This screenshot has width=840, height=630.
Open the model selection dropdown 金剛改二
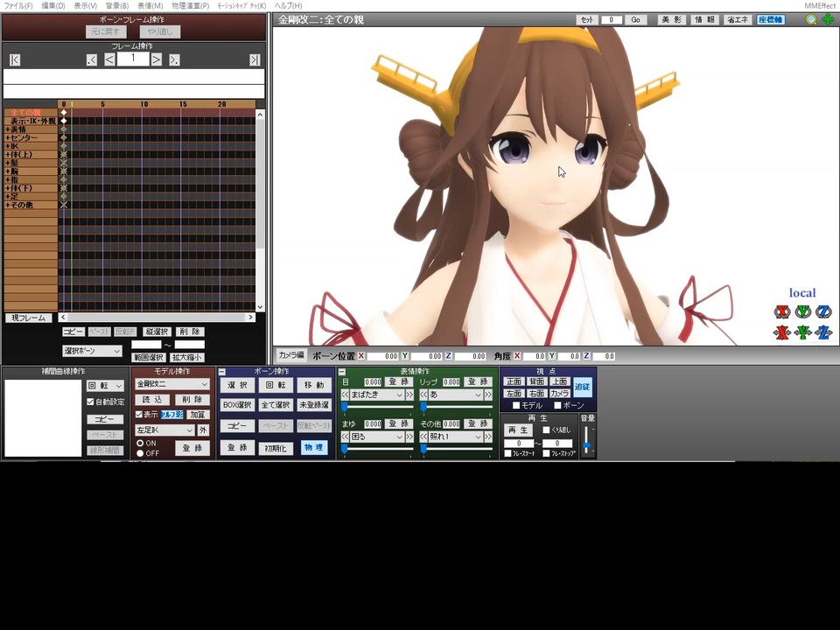[x=172, y=384]
